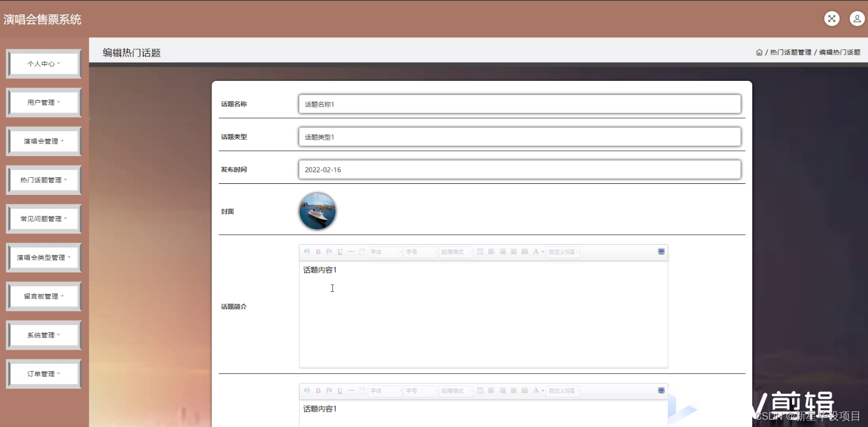Underline text in the 话题简介 editor

tap(340, 251)
